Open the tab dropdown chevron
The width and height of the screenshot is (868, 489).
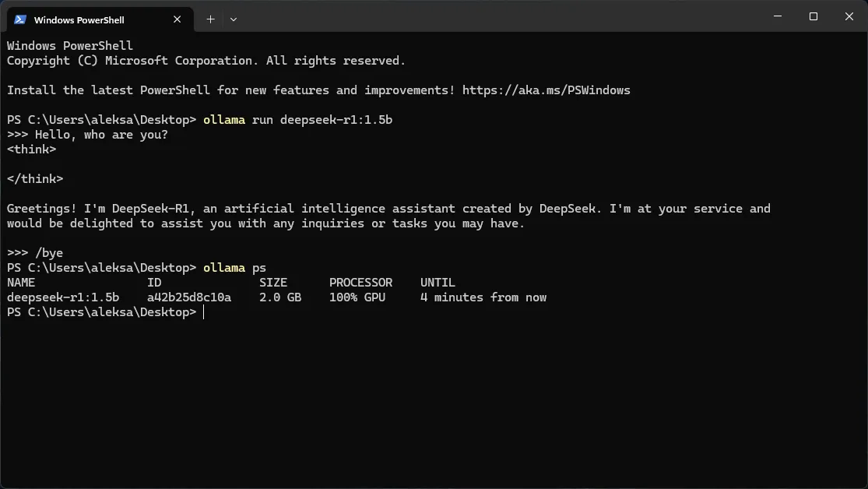pos(233,19)
